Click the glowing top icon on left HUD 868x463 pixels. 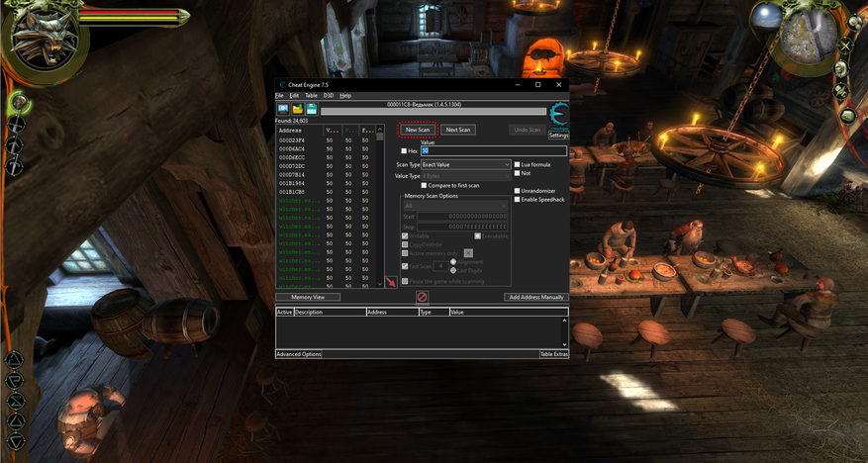(x=20, y=102)
